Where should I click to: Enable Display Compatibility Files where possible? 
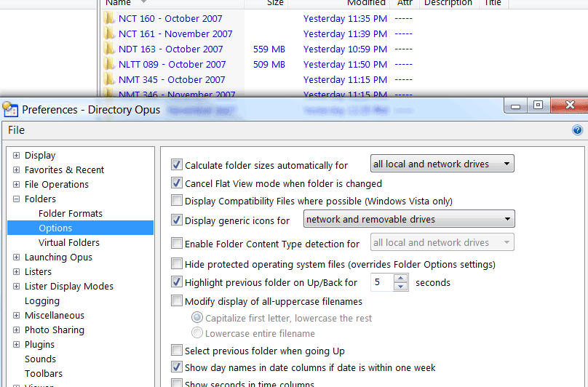(177, 200)
